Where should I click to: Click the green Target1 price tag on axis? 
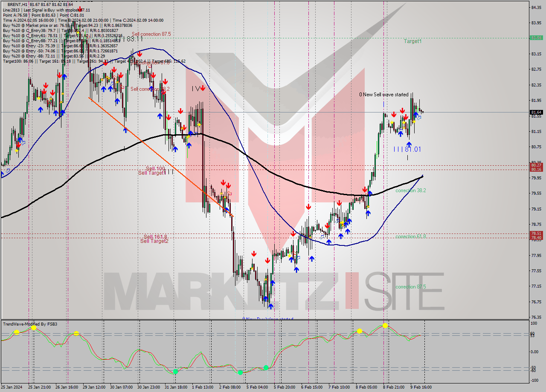[x=536, y=37]
